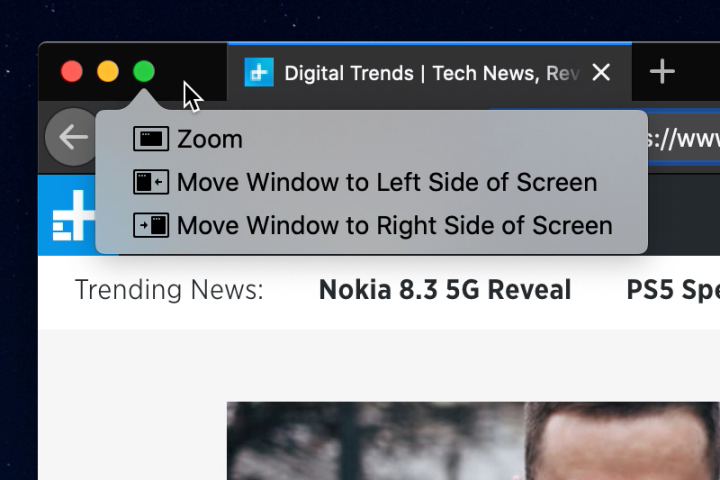Select Move Window to Left Side of Screen
This screenshot has height=480, width=720.
(x=365, y=182)
